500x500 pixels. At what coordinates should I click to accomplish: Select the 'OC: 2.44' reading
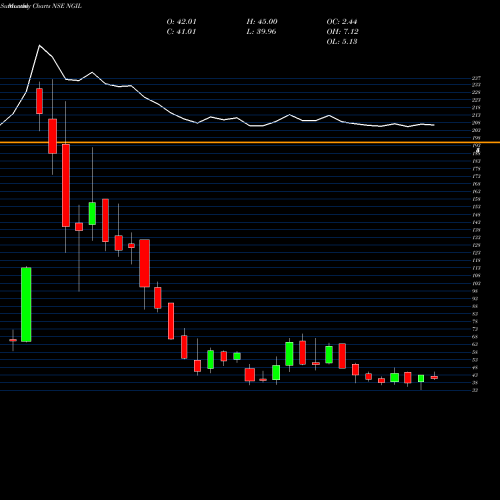point(342,22)
